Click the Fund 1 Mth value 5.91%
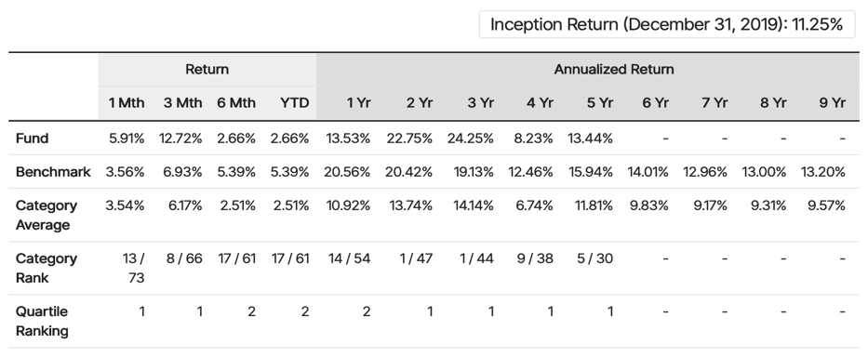This screenshot has height=357, width=868. click(x=127, y=139)
